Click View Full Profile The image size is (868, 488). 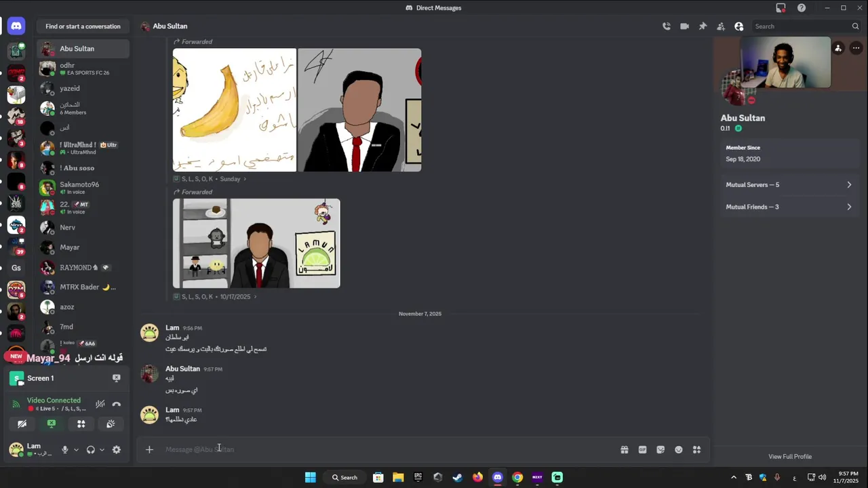pyautogui.click(x=790, y=457)
